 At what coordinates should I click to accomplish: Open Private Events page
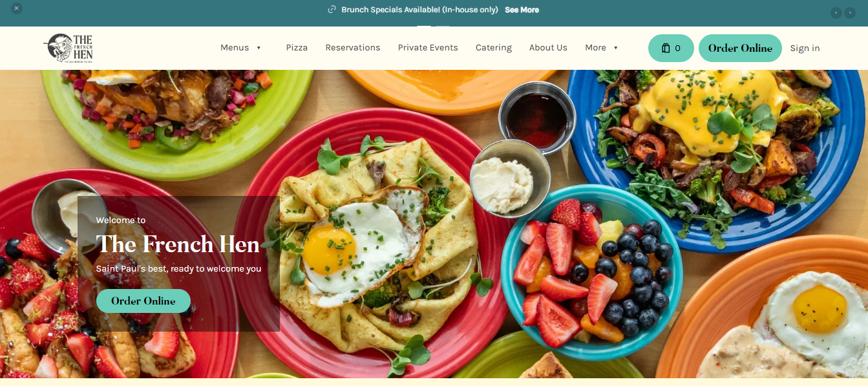428,48
